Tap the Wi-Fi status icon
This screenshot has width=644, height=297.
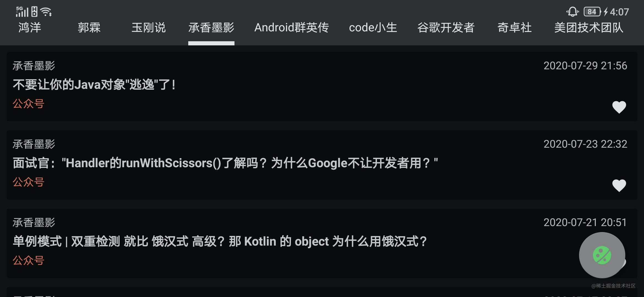(46, 12)
